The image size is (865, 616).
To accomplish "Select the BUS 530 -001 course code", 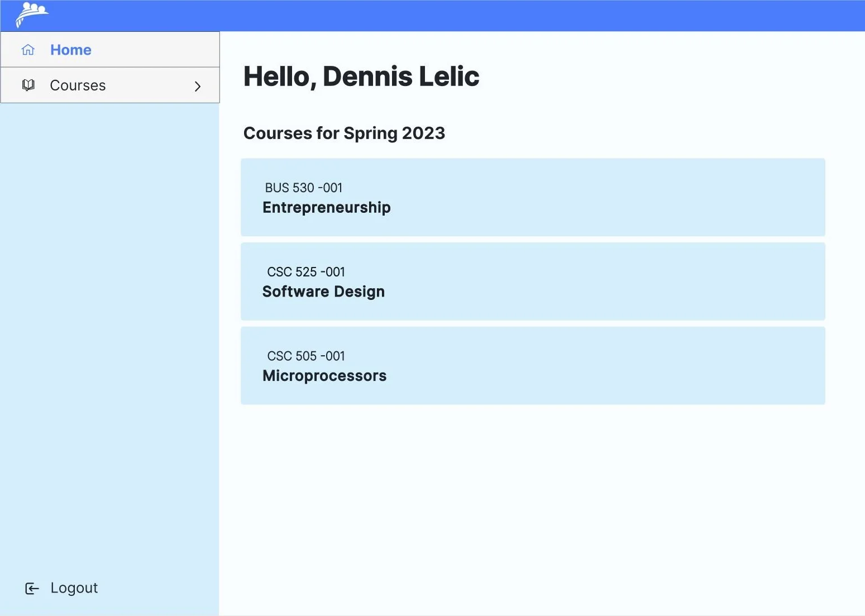I will coord(303,188).
